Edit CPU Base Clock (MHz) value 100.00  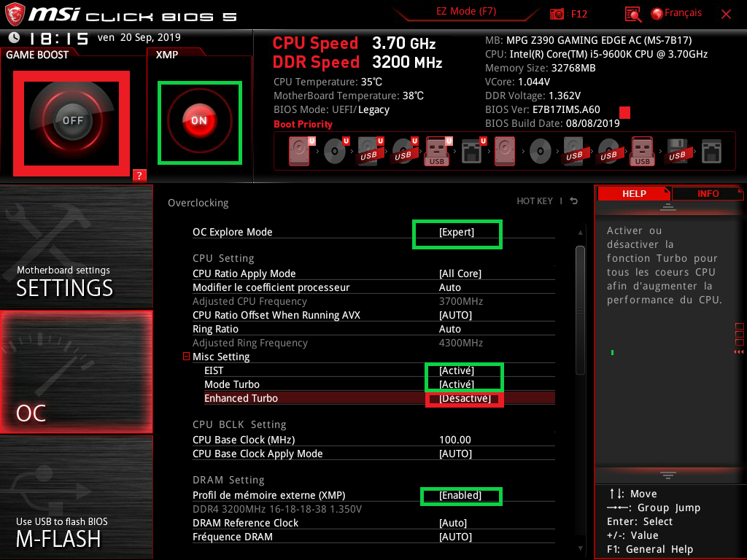[455, 440]
